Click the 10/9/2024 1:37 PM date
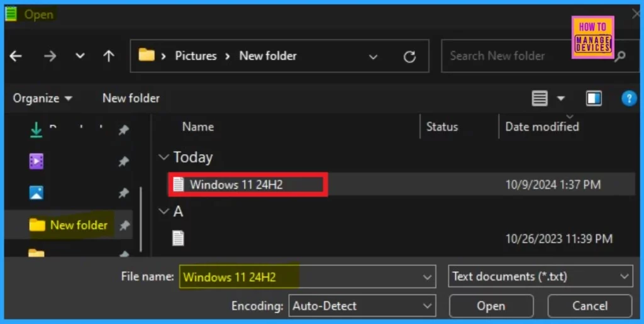Viewport: 644px width, 324px height. pyautogui.click(x=553, y=184)
